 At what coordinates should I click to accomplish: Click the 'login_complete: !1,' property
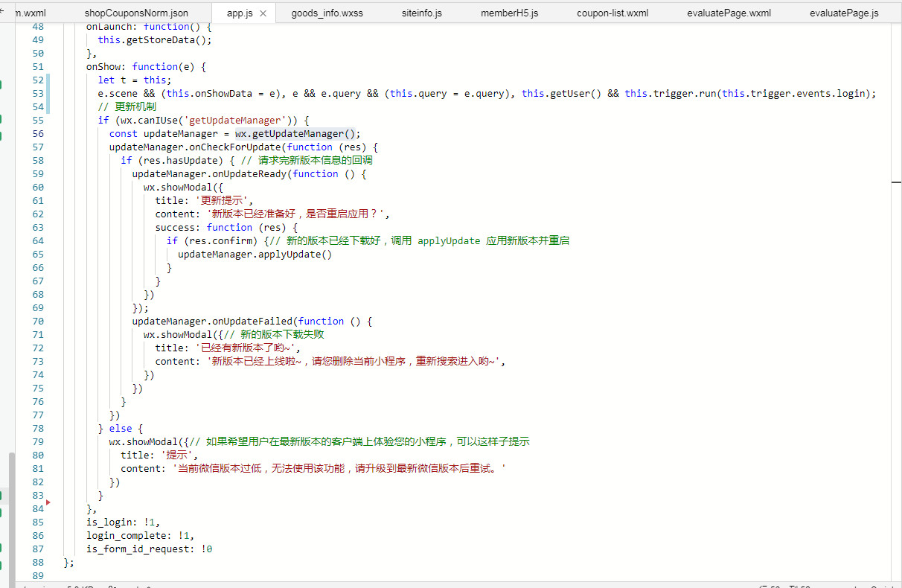coord(140,535)
